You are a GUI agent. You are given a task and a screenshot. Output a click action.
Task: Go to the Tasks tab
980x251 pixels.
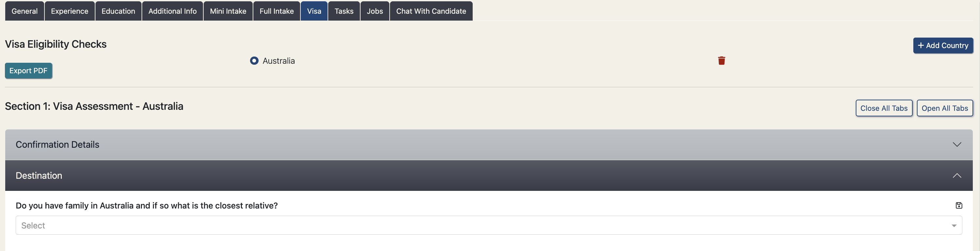pos(344,11)
